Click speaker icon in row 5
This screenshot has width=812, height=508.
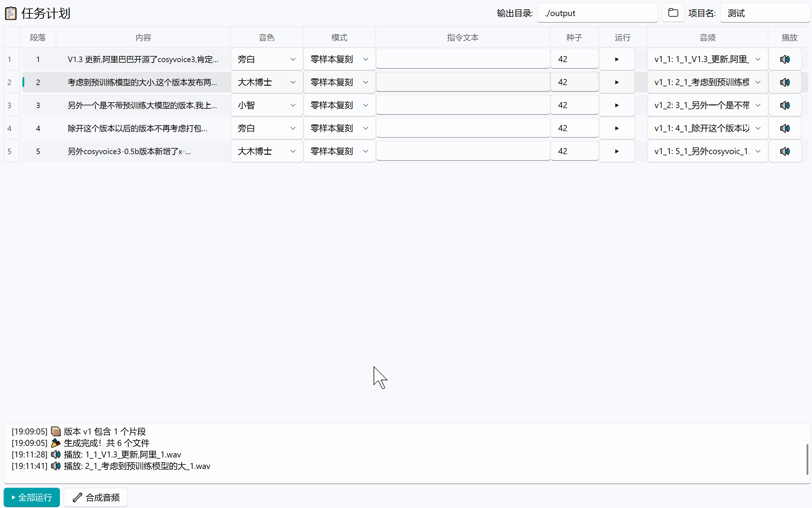tap(785, 152)
